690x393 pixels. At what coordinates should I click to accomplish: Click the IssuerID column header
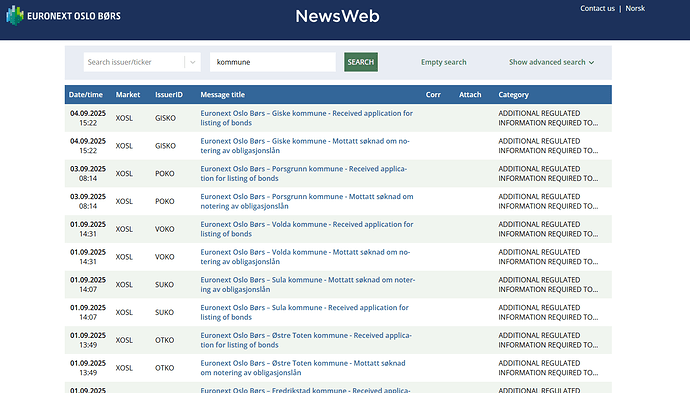pyautogui.click(x=169, y=95)
